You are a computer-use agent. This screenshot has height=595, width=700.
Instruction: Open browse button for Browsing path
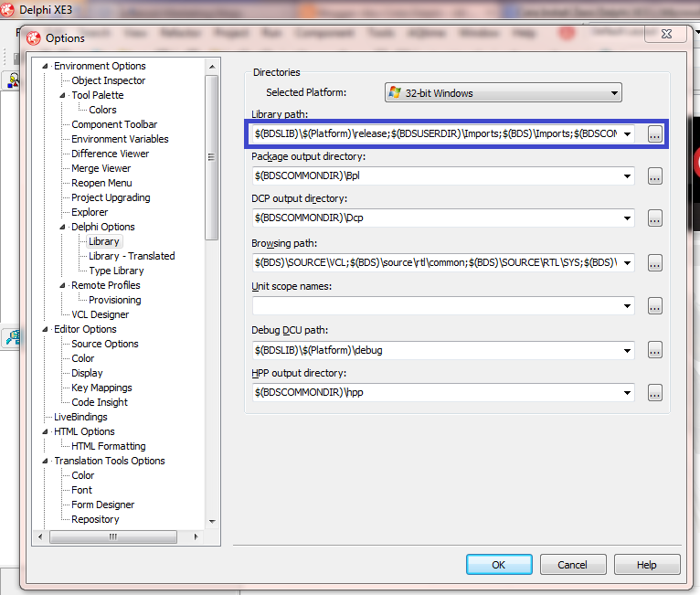(x=654, y=263)
